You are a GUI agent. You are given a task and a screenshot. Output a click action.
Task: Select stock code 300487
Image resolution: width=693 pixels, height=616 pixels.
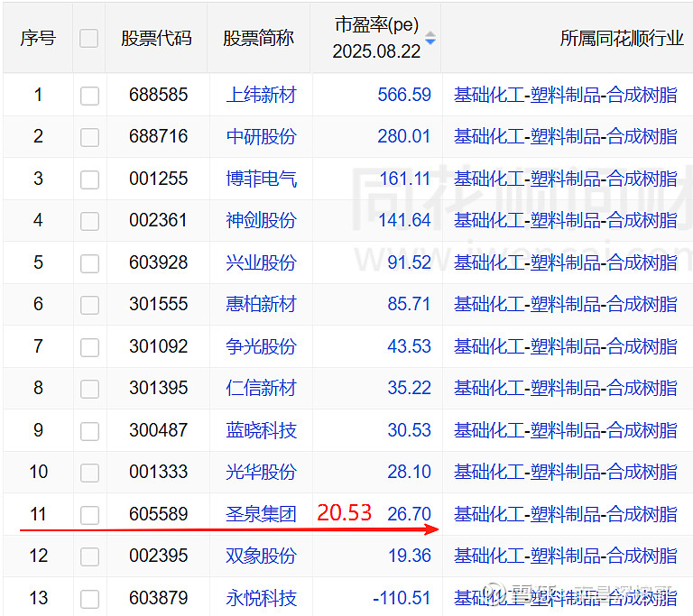click(159, 430)
